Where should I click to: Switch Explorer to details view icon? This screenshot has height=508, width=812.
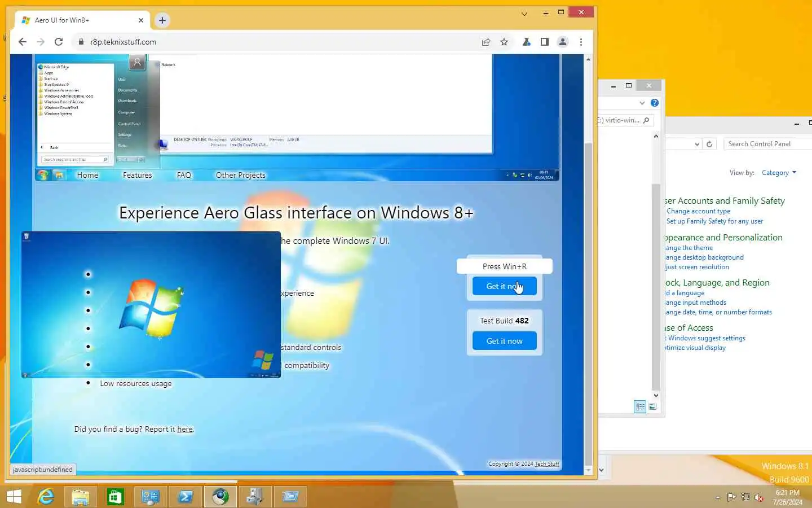click(x=640, y=406)
